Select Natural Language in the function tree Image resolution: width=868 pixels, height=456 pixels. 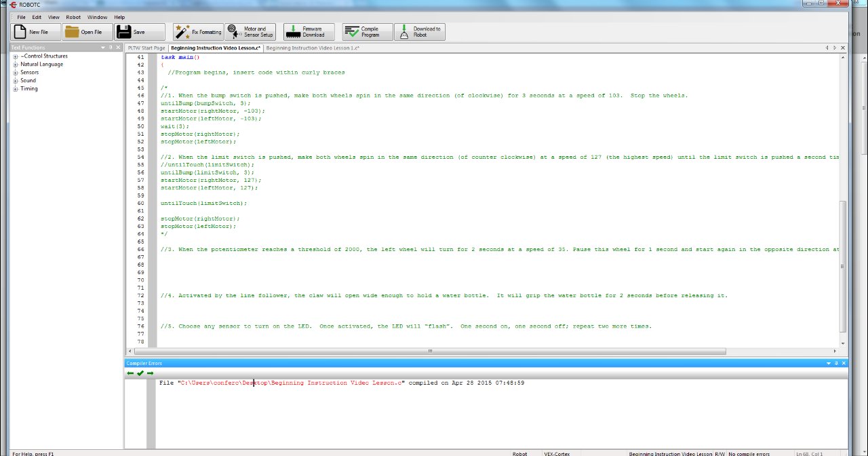42,64
